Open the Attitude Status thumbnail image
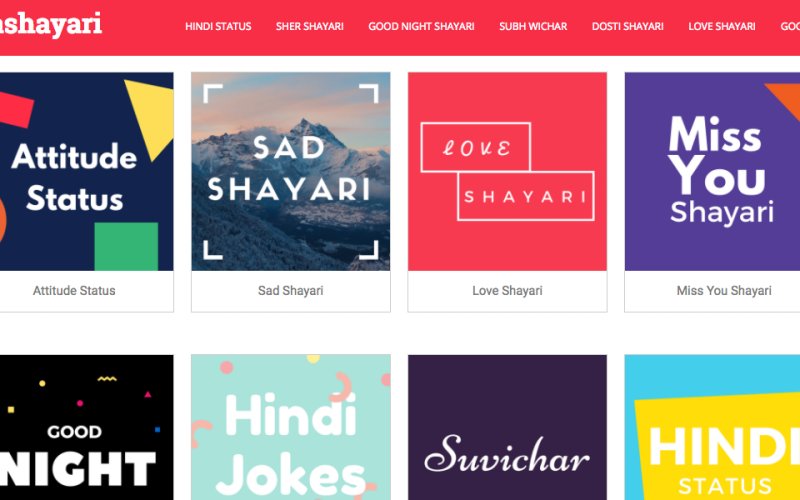The image size is (800, 500). click(86, 171)
